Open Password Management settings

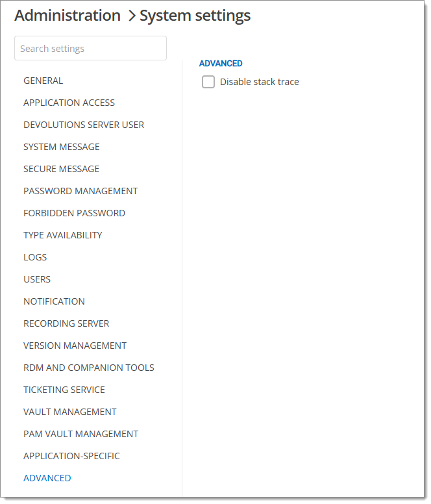click(80, 191)
